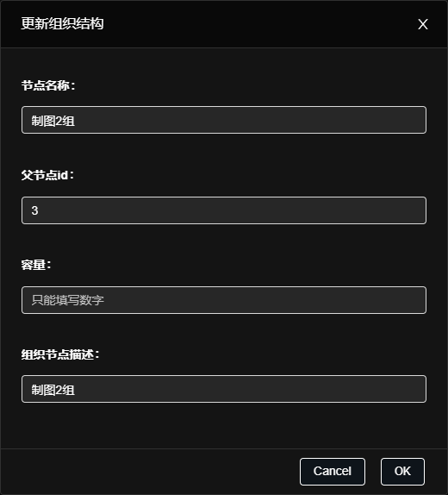Viewport: 448px width, 495px height.
Task: Select the 容量 number input field
Action: [224, 300]
